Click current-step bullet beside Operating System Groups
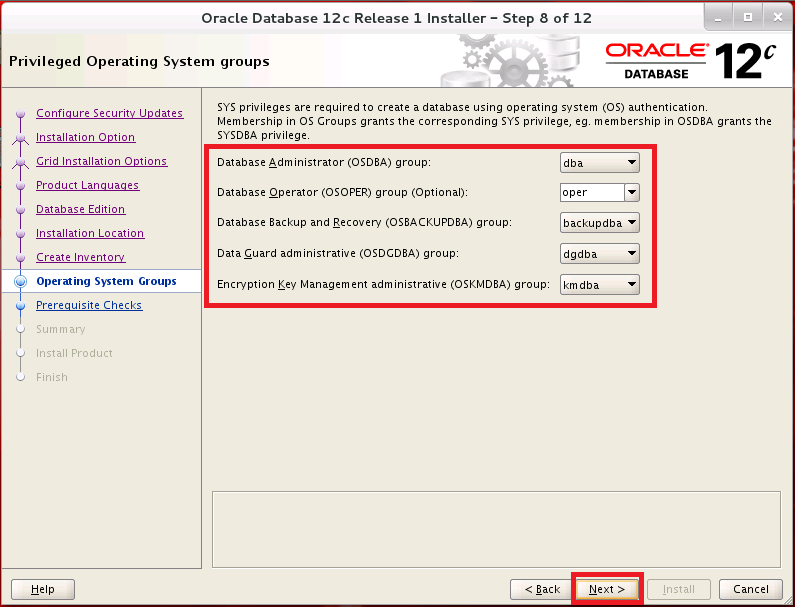This screenshot has height=608, width=796. coord(20,281)
